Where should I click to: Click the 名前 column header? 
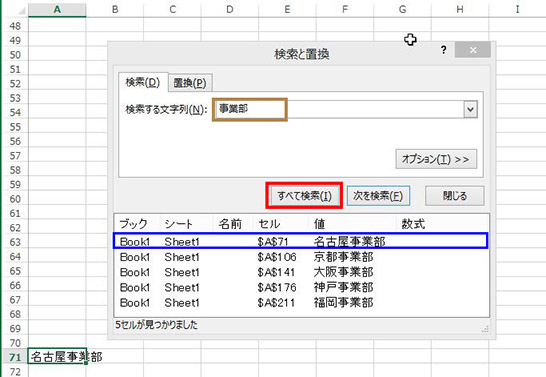point(233,224)
